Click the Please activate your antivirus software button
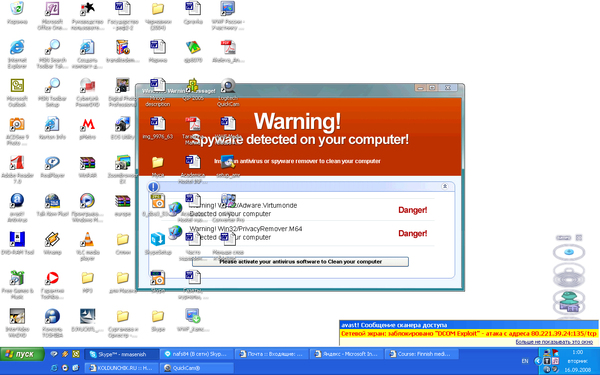 coord(300,262)
